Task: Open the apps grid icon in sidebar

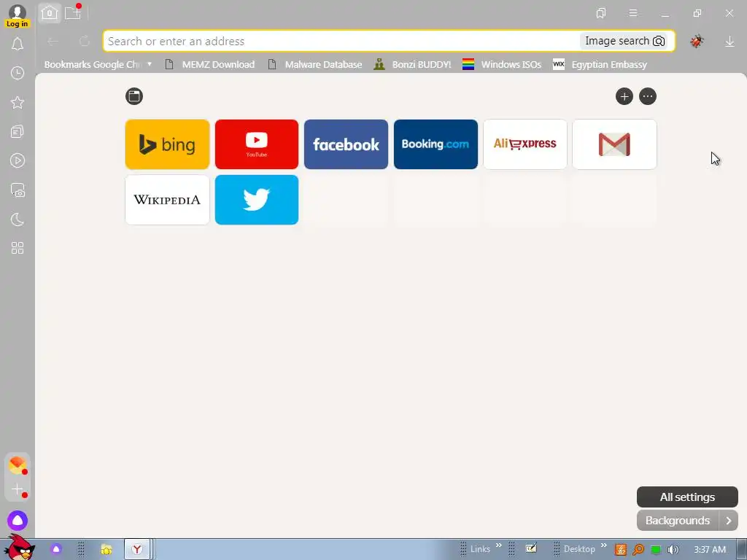Action: pos(18,248)
